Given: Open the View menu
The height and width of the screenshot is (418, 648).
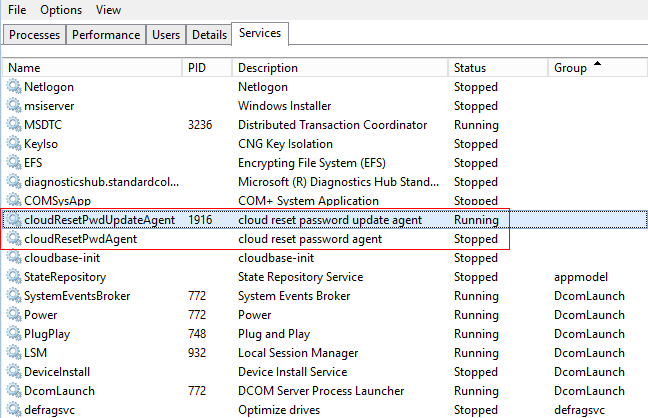Looking at the screenshot, I should 108,10.
